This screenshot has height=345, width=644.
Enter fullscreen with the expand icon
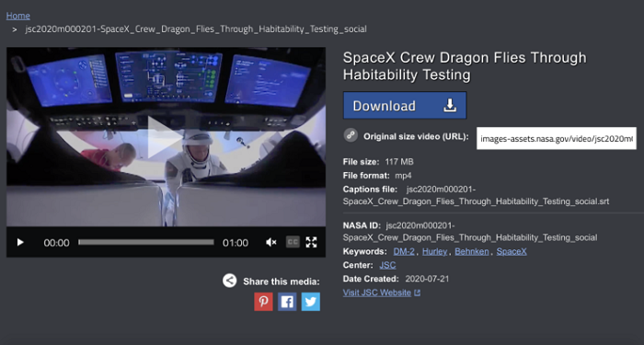tap(311, 242)
